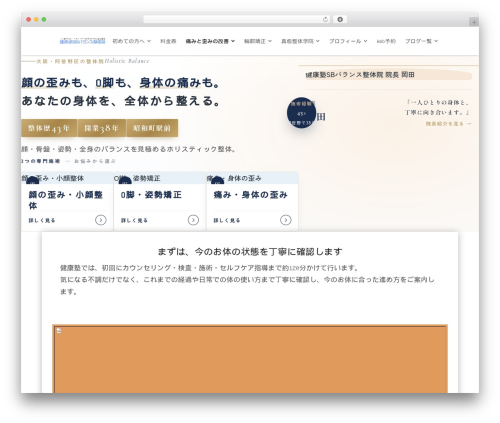Expand chevron next to 痛みと歪みの改善
The height and width of the screenshot is (423, 500).
point(233,41)
